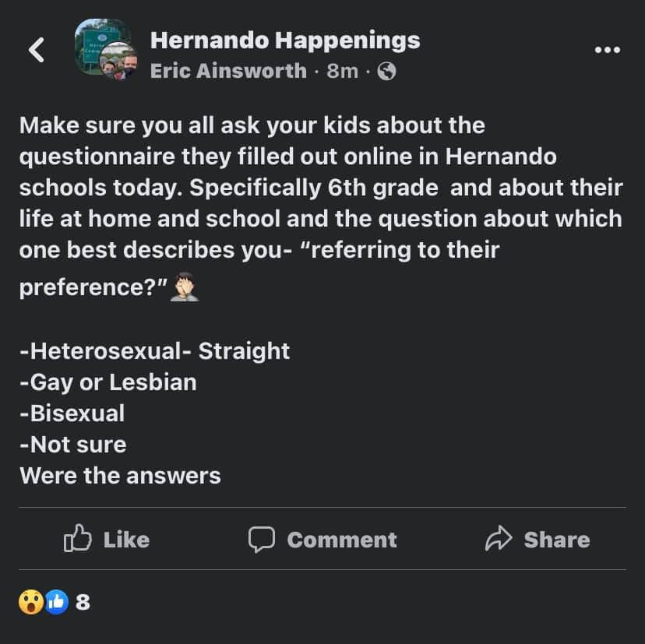Tap the Share arrow icon
645x644 pixels.
click(x=499, y=538)
